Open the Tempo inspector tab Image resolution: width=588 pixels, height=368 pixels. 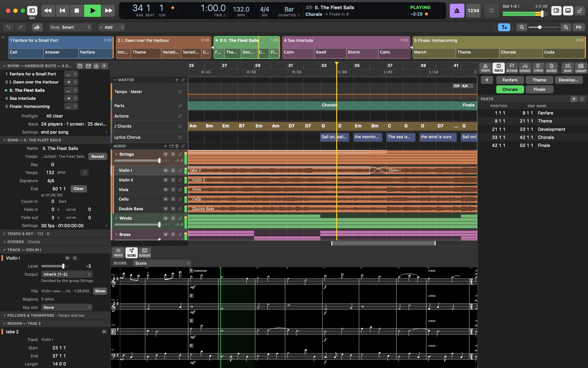[x=485, y=68]
